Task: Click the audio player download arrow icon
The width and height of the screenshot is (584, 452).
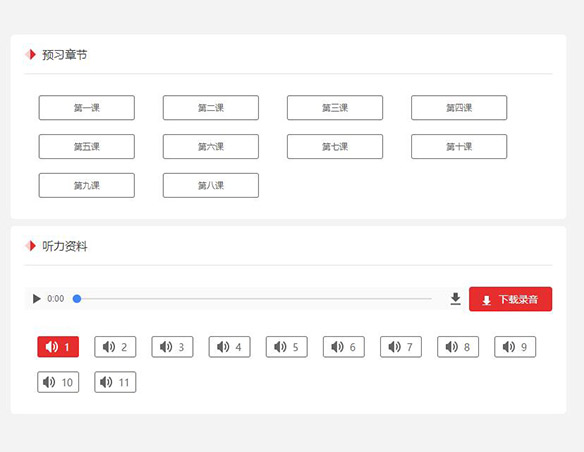Action: [455, 299]
